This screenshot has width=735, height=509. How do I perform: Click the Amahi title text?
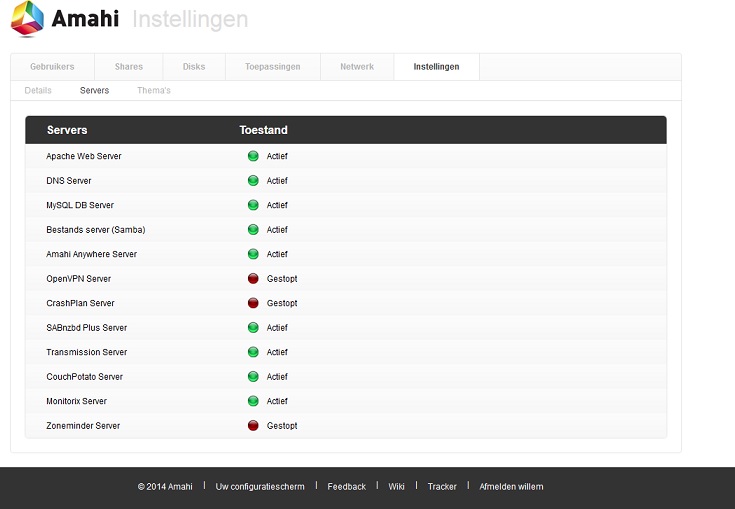point(85,19)
